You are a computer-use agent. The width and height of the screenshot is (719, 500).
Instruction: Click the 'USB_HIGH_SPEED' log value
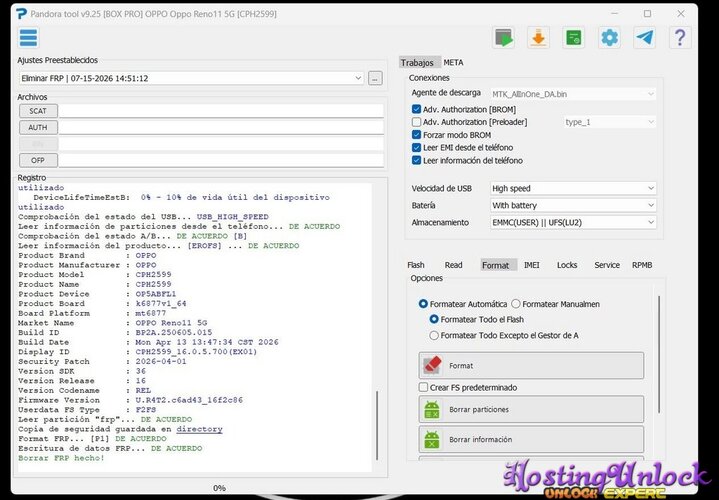pos(233,217)
